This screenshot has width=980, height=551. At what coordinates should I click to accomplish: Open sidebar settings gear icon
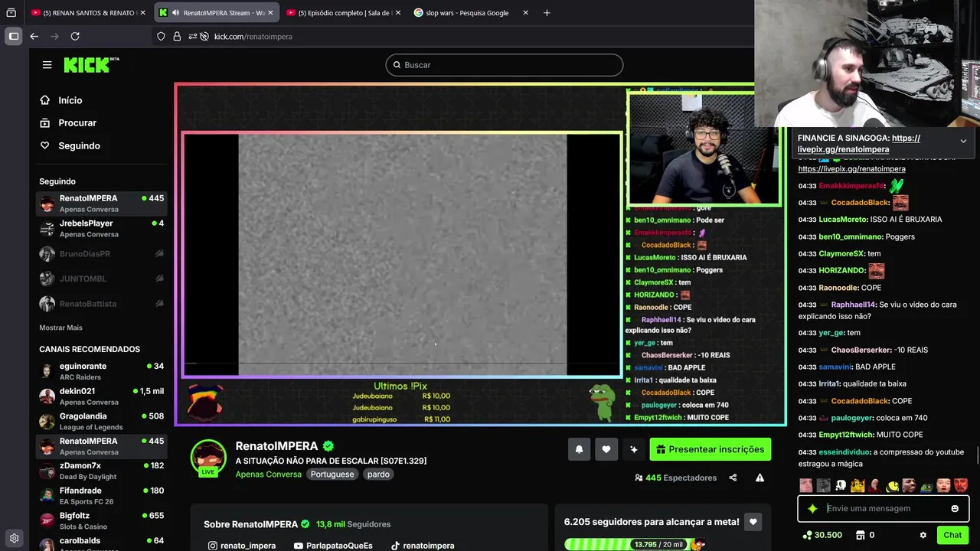coord(14,538)
